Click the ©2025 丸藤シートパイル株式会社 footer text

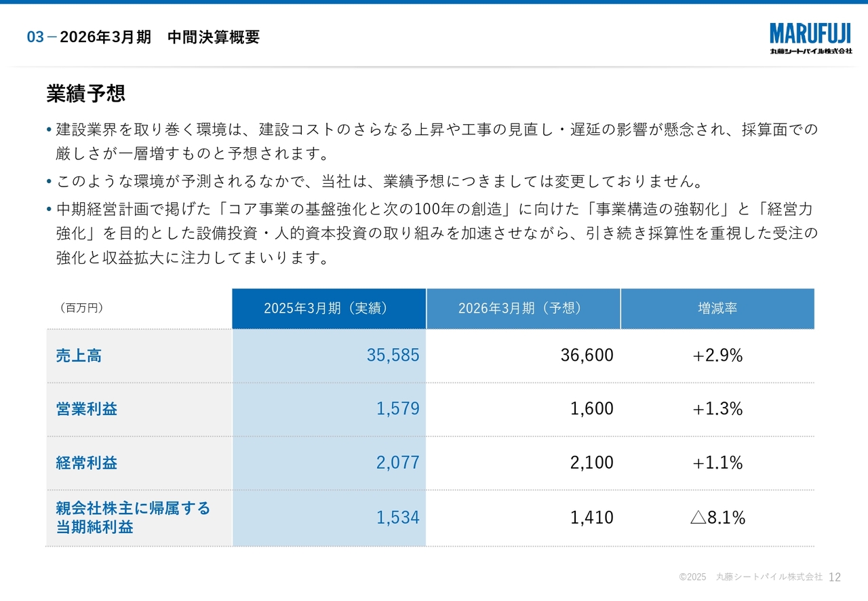(750, 577)
